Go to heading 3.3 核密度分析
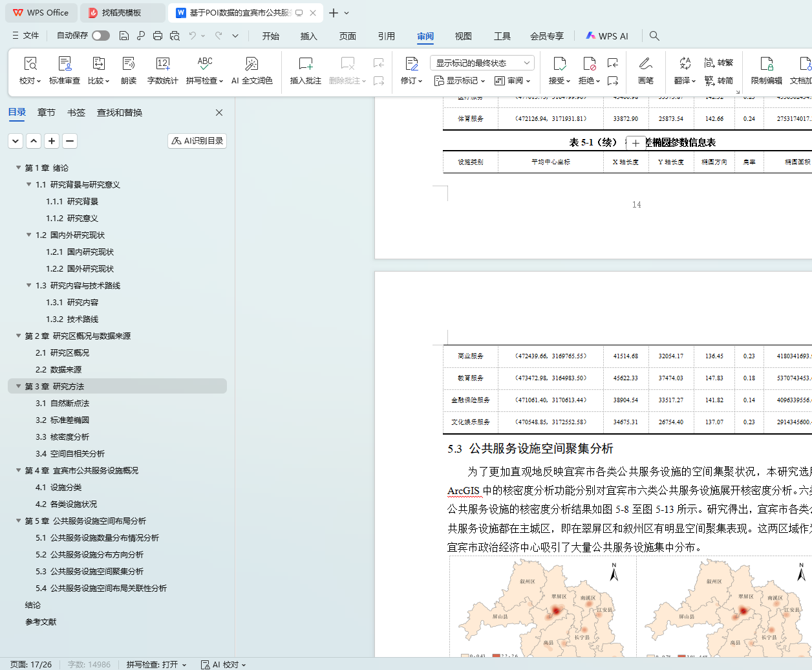 tap(62, 437)
